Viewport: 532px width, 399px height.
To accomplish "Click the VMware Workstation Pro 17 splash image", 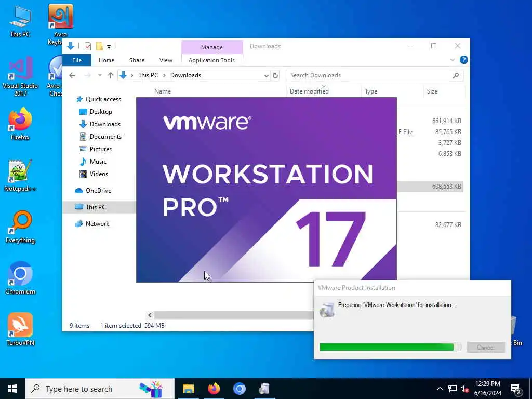I will (267, 190).
